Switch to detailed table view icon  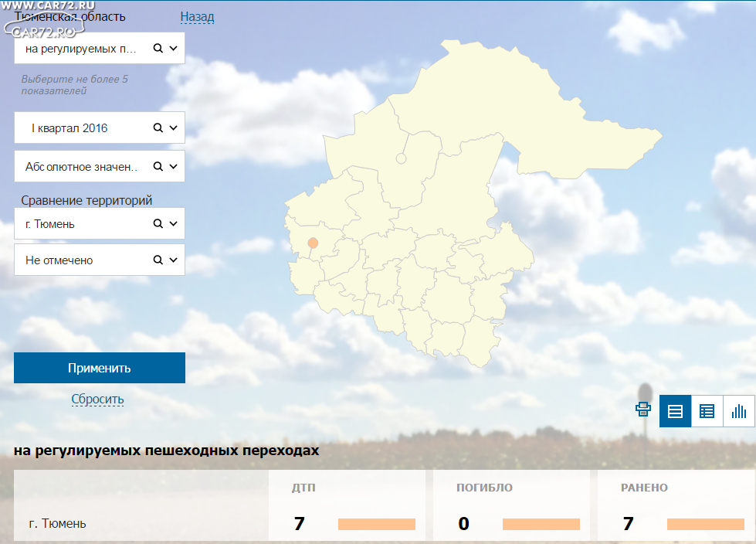707,411
